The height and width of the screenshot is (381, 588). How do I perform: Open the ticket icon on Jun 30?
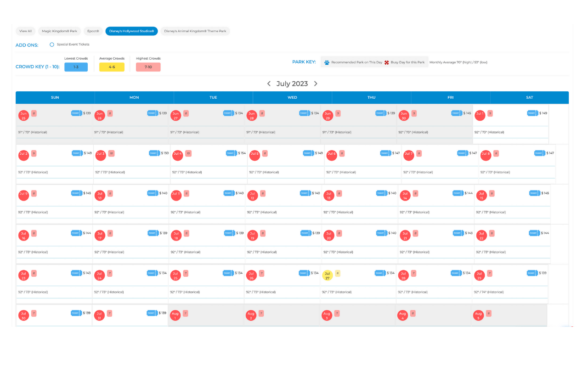point(457,113)
